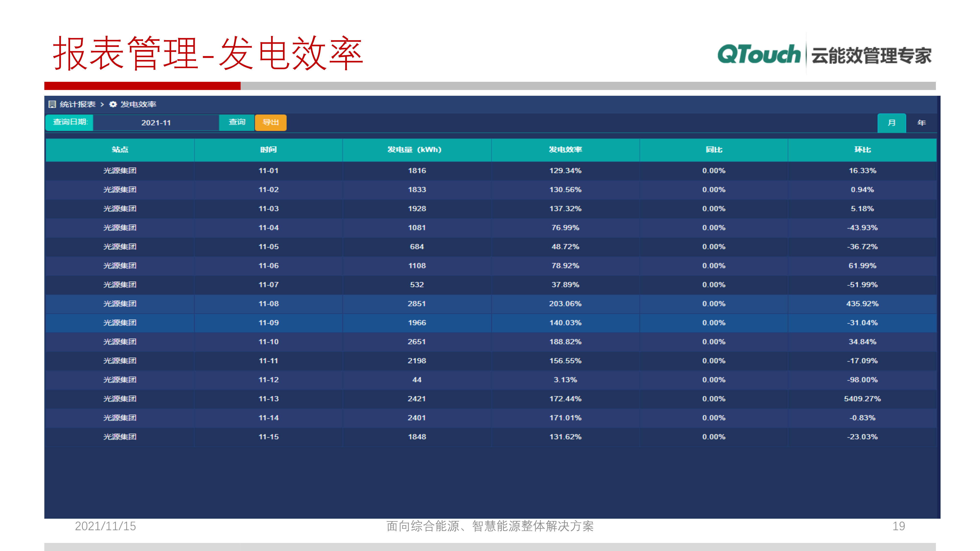The height and width of the screenshot is (551, 980).
Task: Click the gear icon beside 发电效率
Action: [x=113, y=104]
